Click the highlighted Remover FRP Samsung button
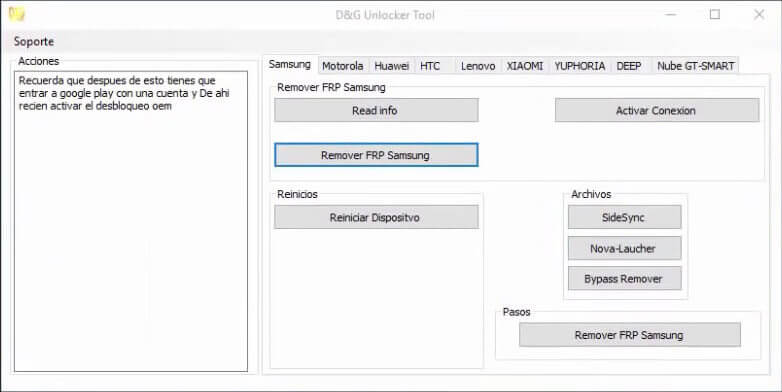The height and width of the screenshot is (392, 782). pyautogui.click(x=376, y=155)
